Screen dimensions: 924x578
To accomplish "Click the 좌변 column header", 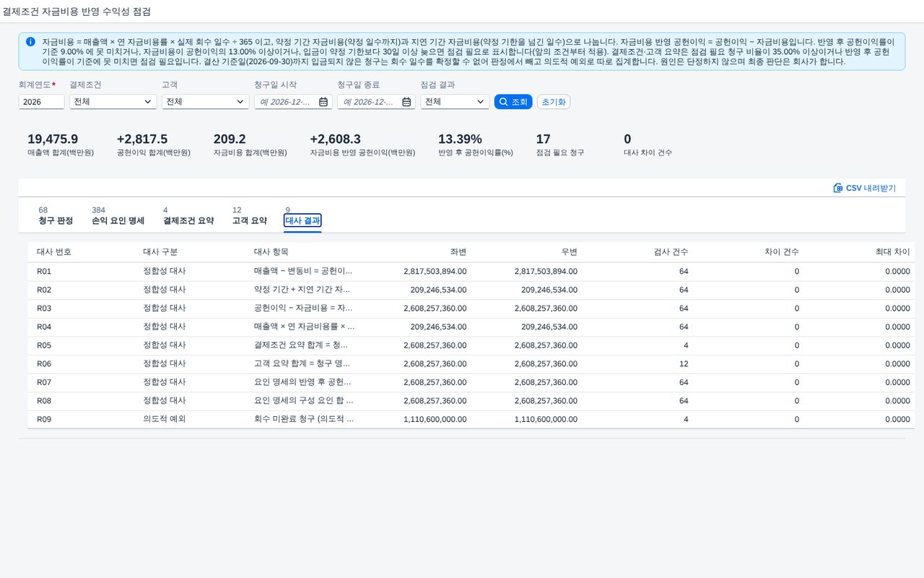I will click(x=458, y=251).
